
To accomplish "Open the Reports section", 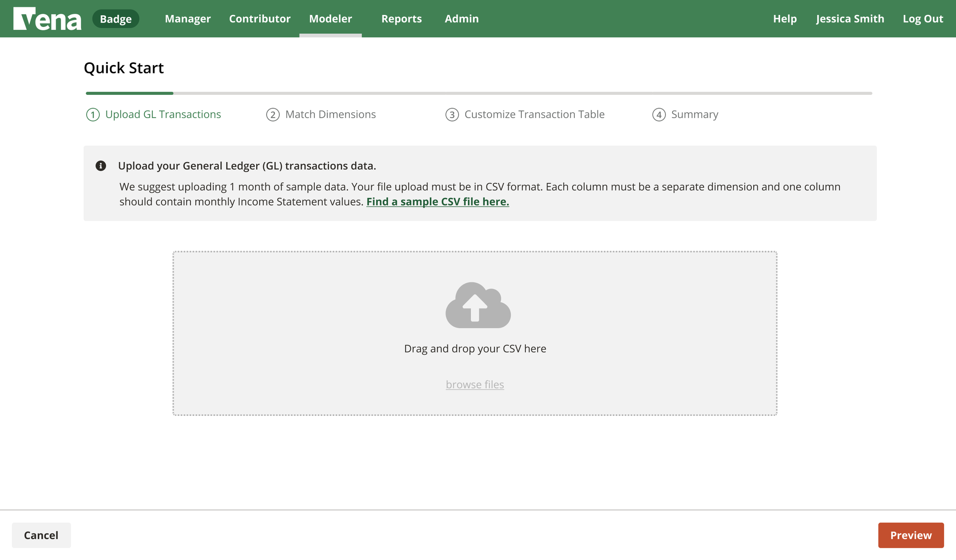I will point(402,18).
